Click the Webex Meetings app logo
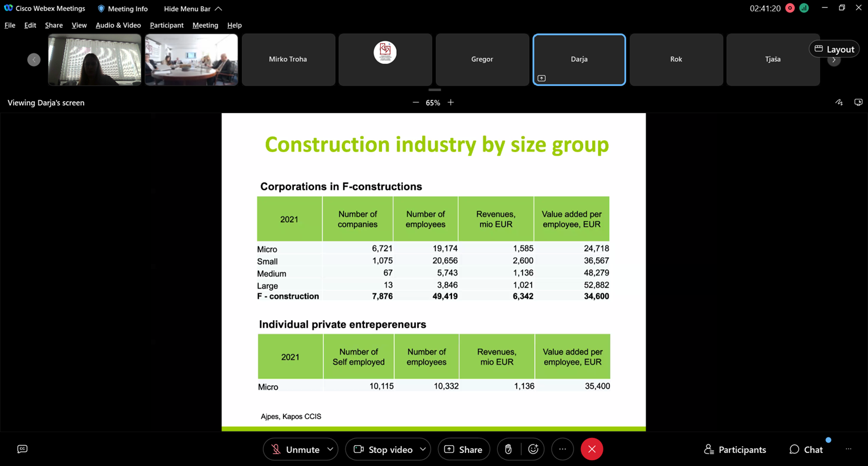The height and width of the screenshot is (466, 868). click(8, 8)
